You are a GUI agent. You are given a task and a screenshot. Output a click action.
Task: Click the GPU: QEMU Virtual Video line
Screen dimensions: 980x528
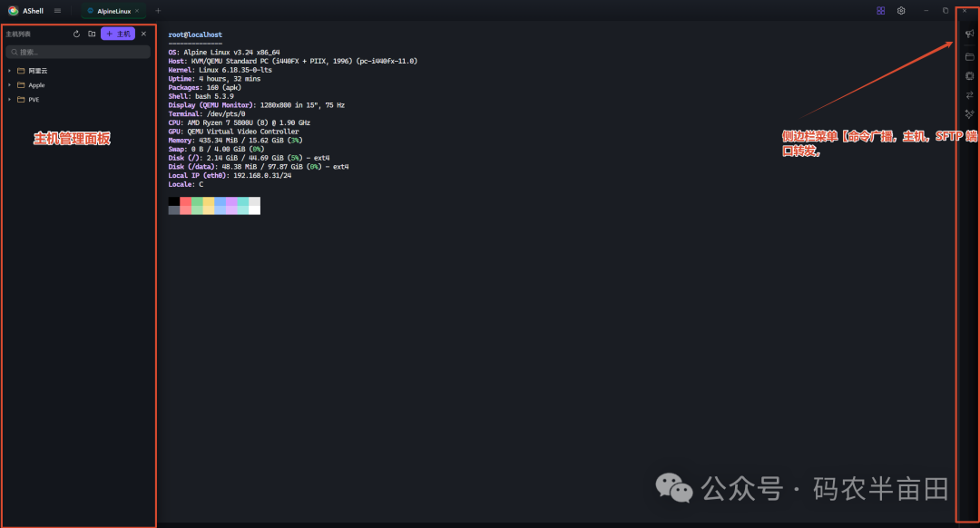[x=233, y=132]
